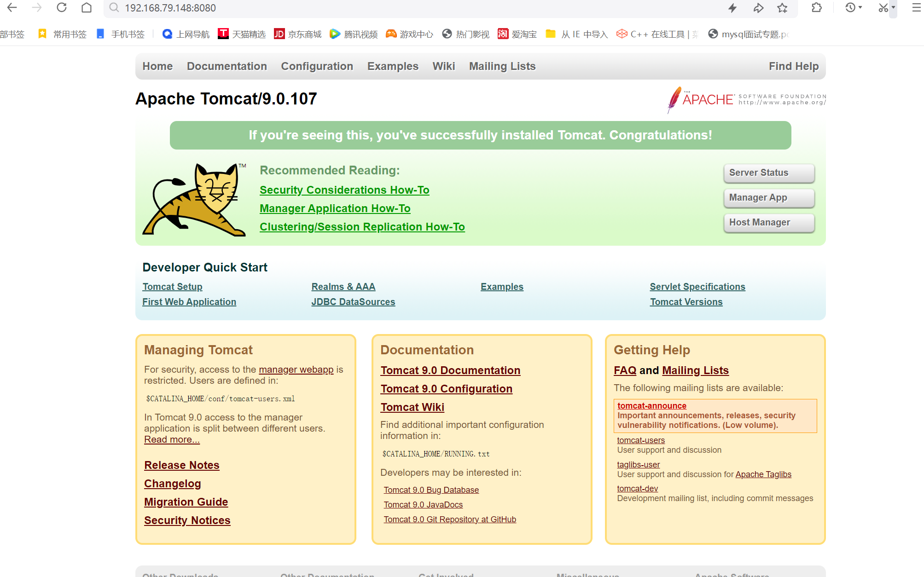Open Manager Application How-To link
Viewport: 924px width, 577px height.
335,208
